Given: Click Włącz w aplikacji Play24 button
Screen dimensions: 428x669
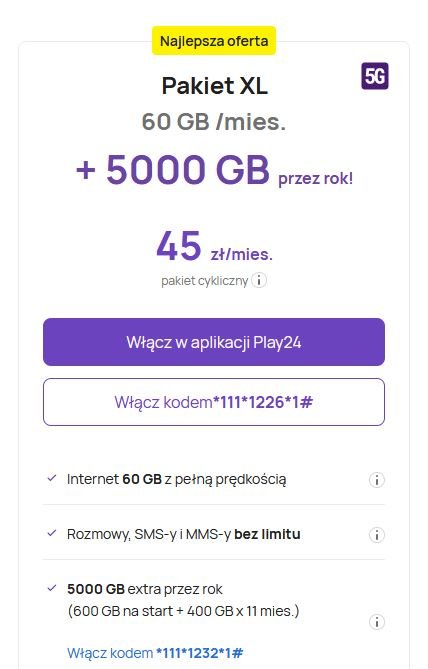Looking at the screenshot, I should click(214, 342).
